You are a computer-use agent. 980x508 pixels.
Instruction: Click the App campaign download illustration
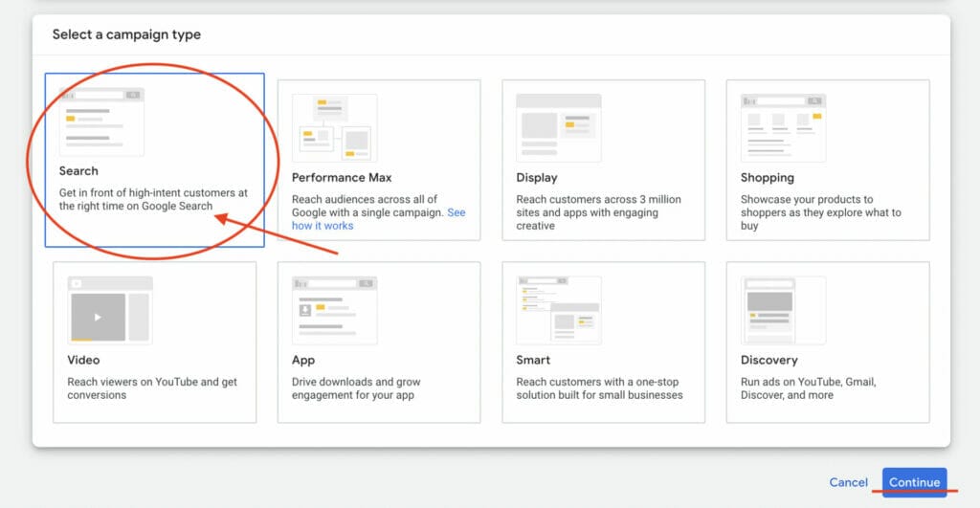pos(334,310)
